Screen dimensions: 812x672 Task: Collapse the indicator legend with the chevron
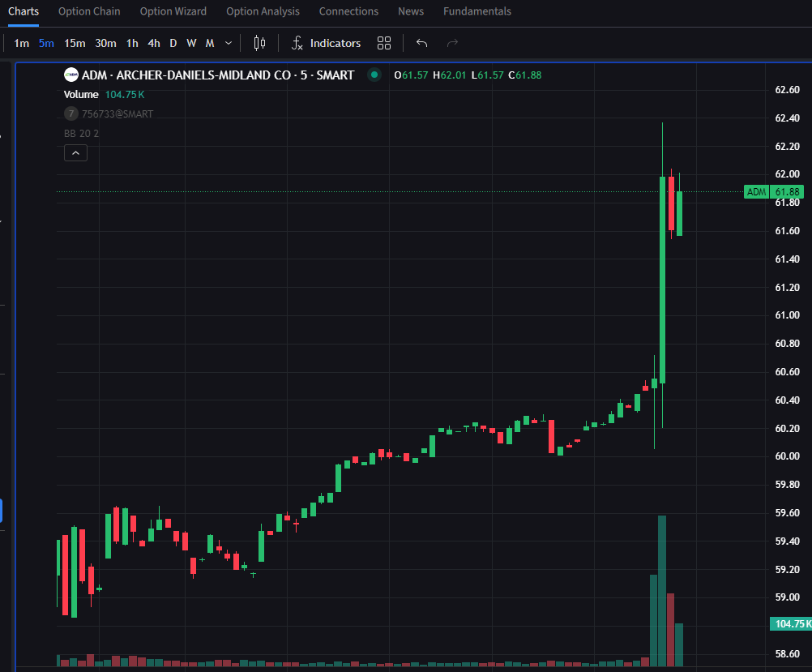(75, 152)
